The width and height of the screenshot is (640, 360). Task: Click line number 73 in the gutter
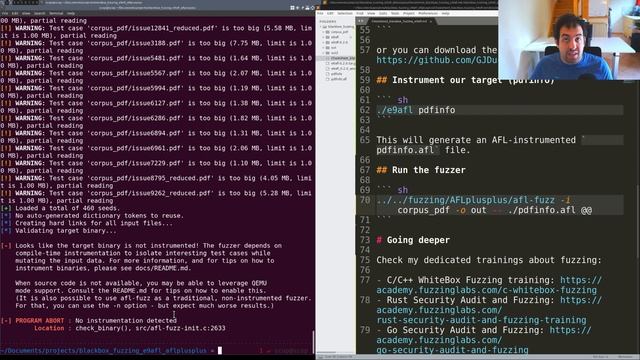click(x=364, y=240)
